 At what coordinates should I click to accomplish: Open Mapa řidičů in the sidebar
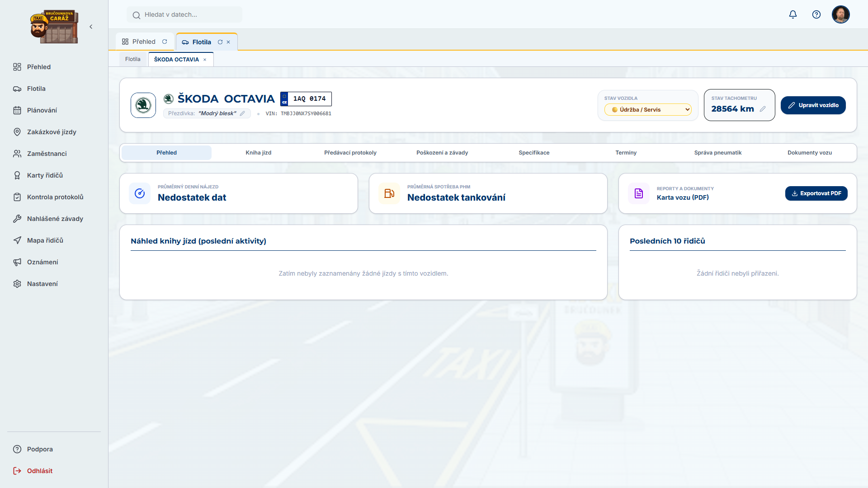tap(54, 240)
